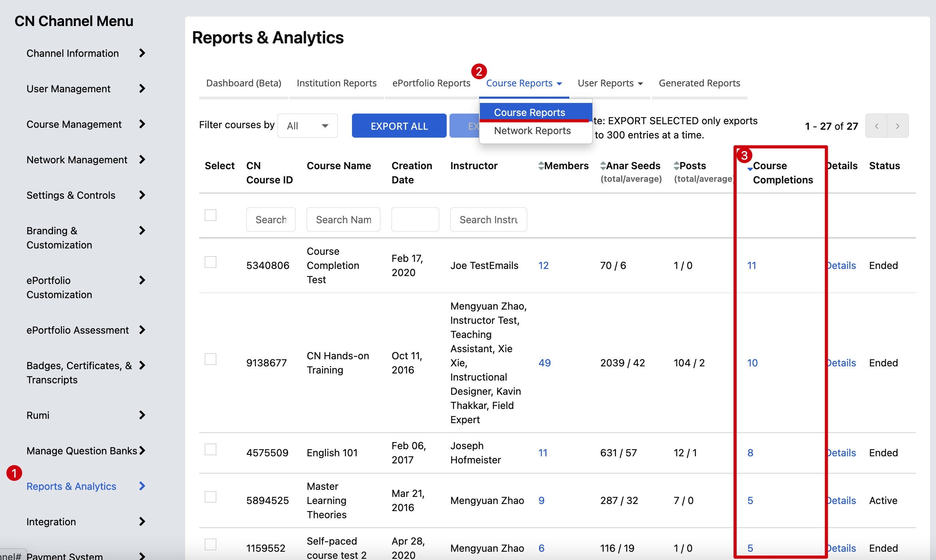
Task: Open the User Reports tab dropdown
Action: tap(610, 83)
